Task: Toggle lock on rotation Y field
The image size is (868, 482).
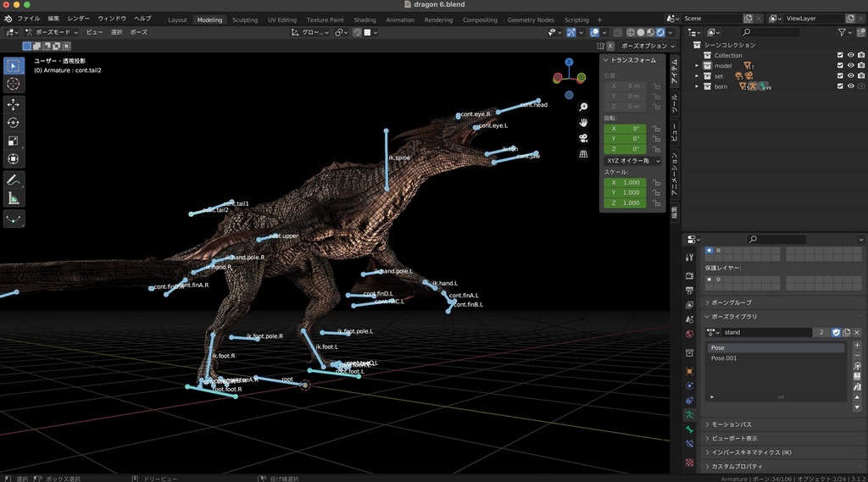Action: point(656,139)
